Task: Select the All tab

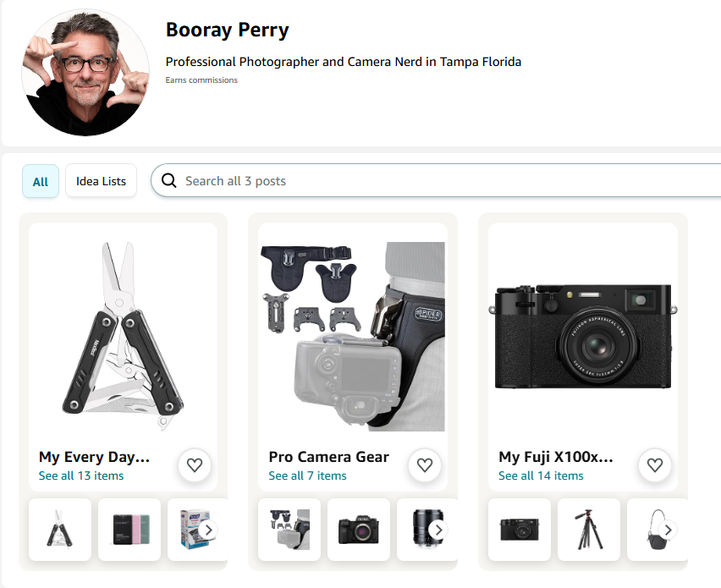Action: tap(41, 181)
